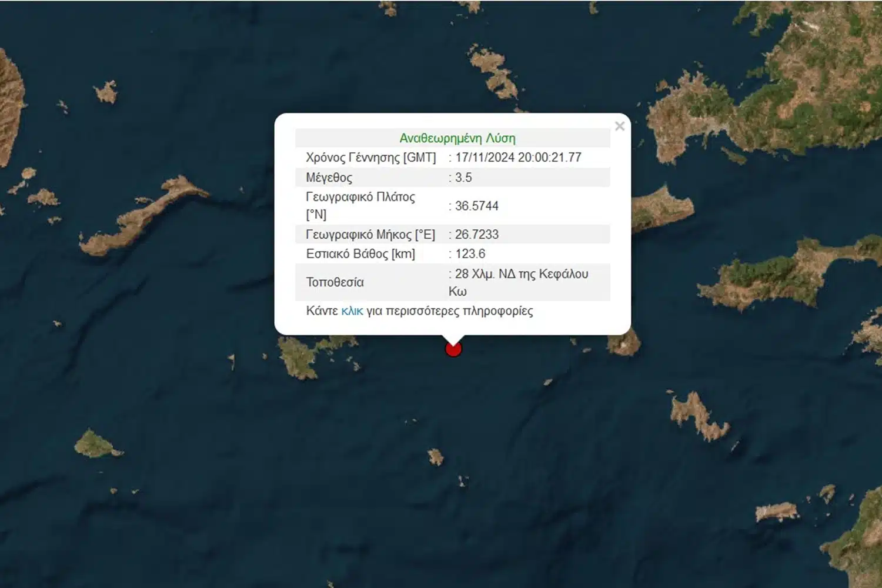Click the location text 28 Χλμ. ΝΔ της Κεφάλου
The width and height of the screenshot is (882, 588).
tap(522, 274)
